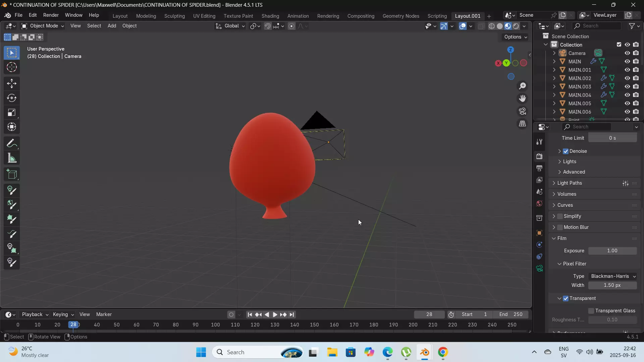Open the viewport Options dropdown button
Viewport: 644px width, 362px height.
[x=516, y=37]
